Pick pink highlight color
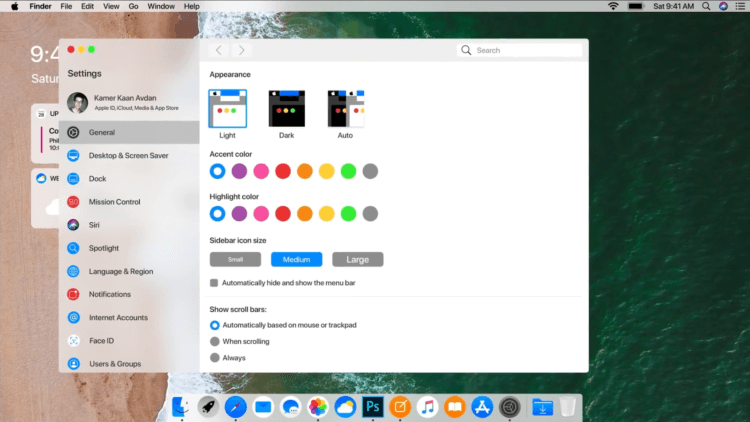The image size is (750, 422). pos(261,214)
